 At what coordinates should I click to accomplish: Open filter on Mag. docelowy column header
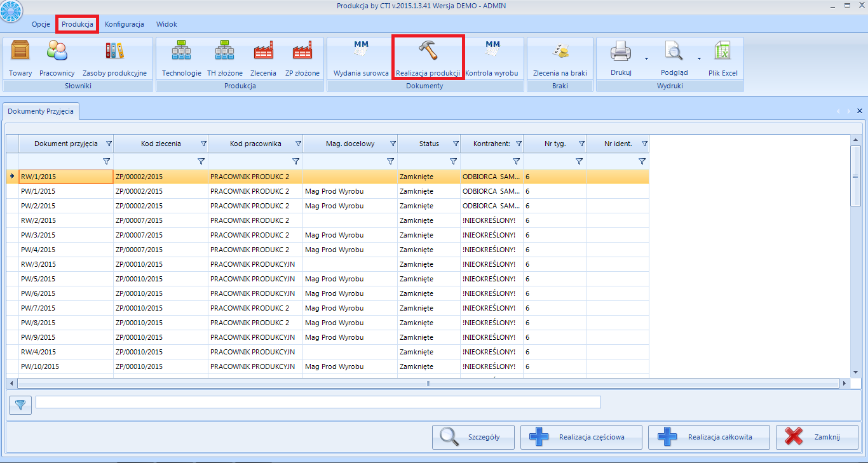tap(393, 144)
